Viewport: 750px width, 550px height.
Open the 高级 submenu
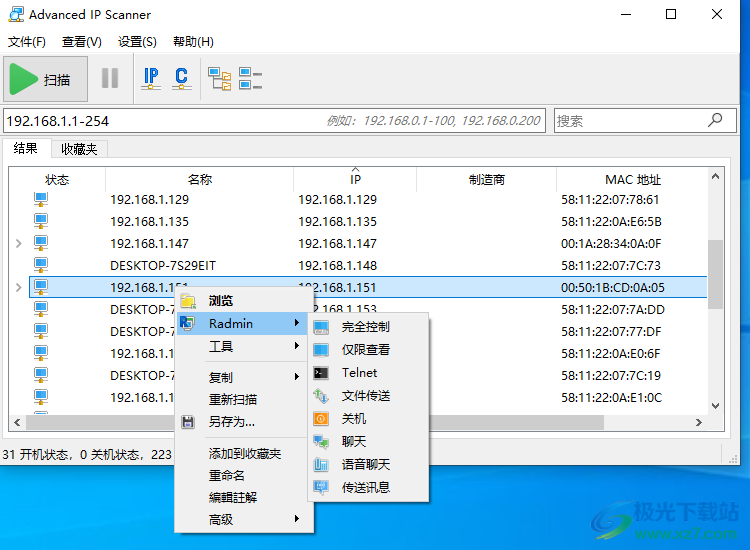pyautogui.click(x=242, y=519)
